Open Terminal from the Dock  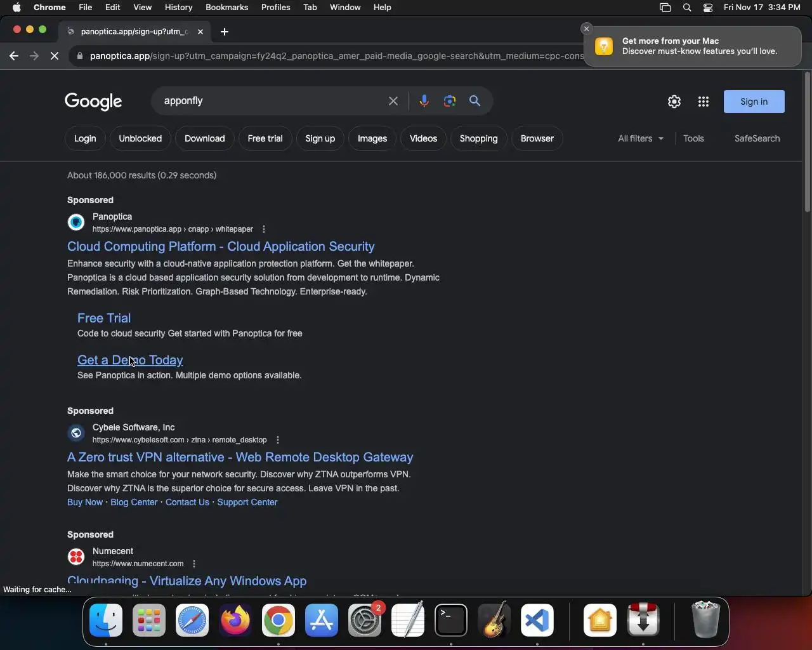[x=451, y=620]
